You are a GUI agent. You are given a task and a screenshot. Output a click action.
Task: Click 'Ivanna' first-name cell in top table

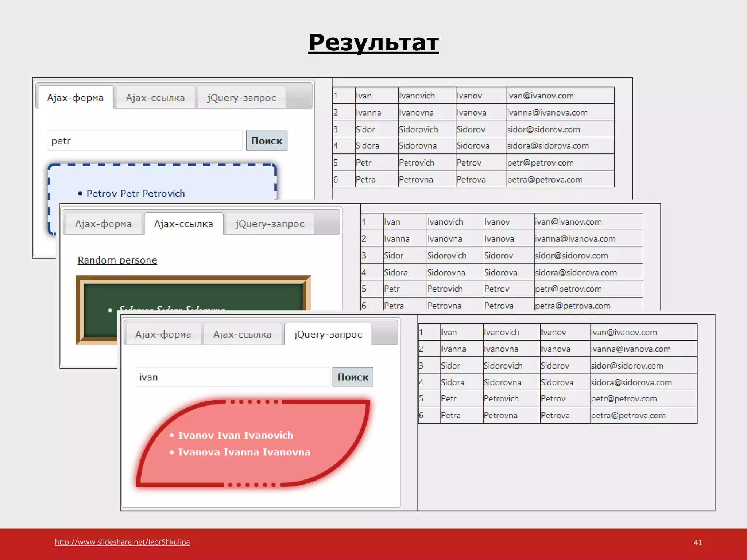(x=377, y=112)
